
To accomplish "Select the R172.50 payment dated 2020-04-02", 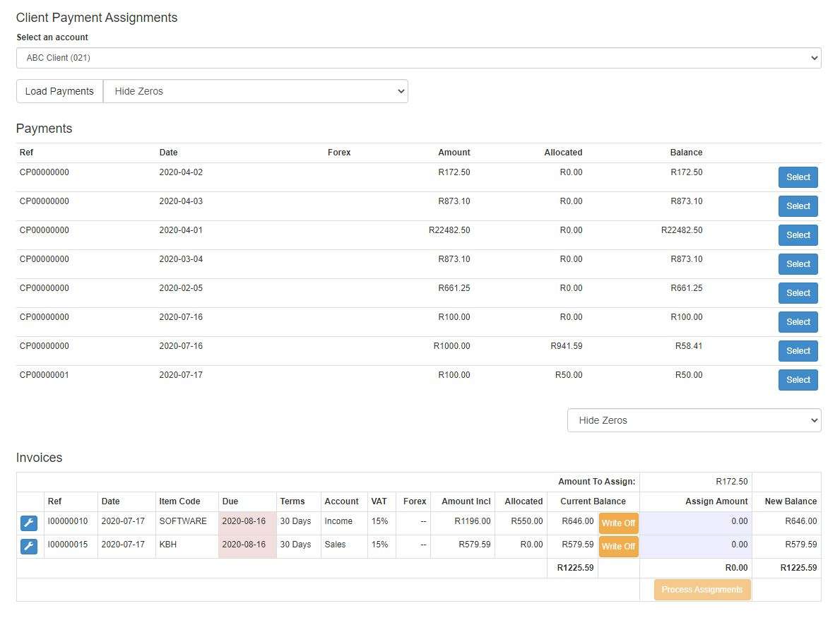I will click(x=798, y=177).
